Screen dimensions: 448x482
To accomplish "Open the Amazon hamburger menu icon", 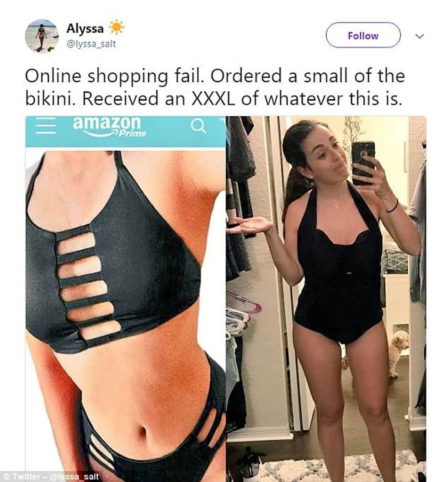I will (46, 125).
